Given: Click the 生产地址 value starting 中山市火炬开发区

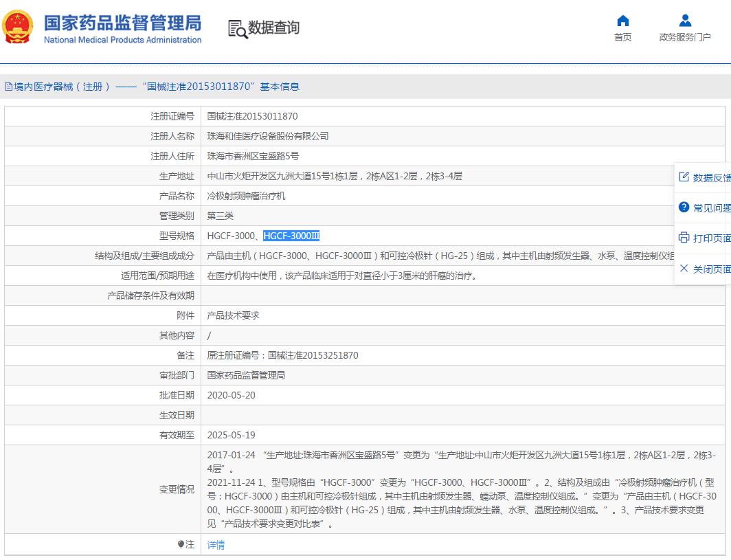Looking at the screenshot, I should pyautogui.click(x=335, y=177).
